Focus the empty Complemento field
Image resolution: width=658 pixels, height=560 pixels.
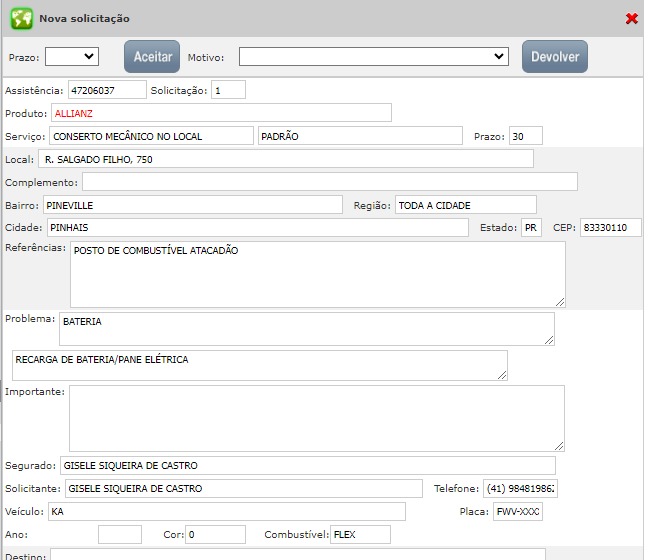(x=329, y=182)
